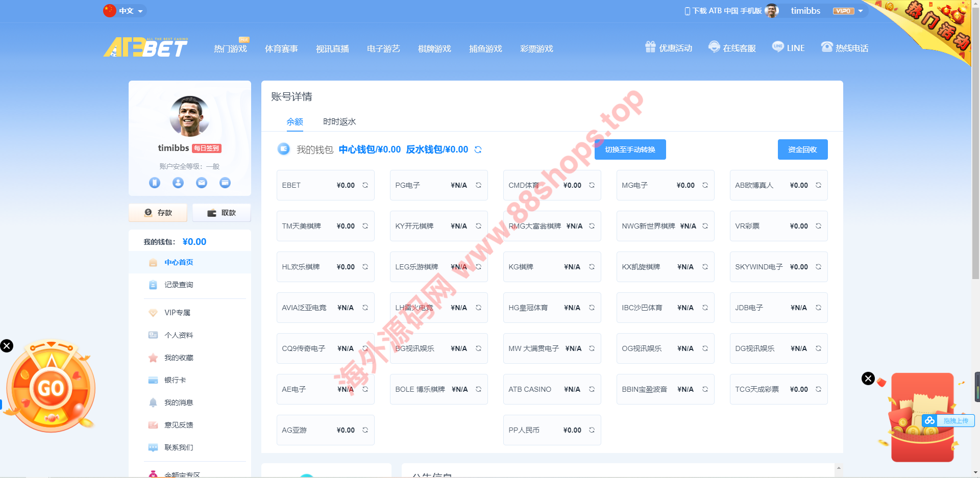Screen dimensions: 980x478
Task: Switch to the 时时返水 tab
Action: pyautogui.click(x=339, y=121)
